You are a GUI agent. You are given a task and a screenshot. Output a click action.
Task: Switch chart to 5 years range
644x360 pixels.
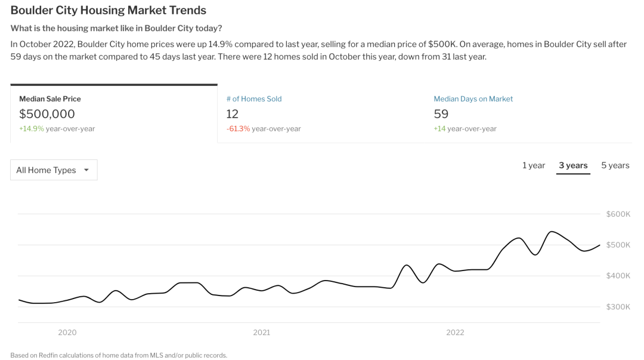(x=615, y=165)
